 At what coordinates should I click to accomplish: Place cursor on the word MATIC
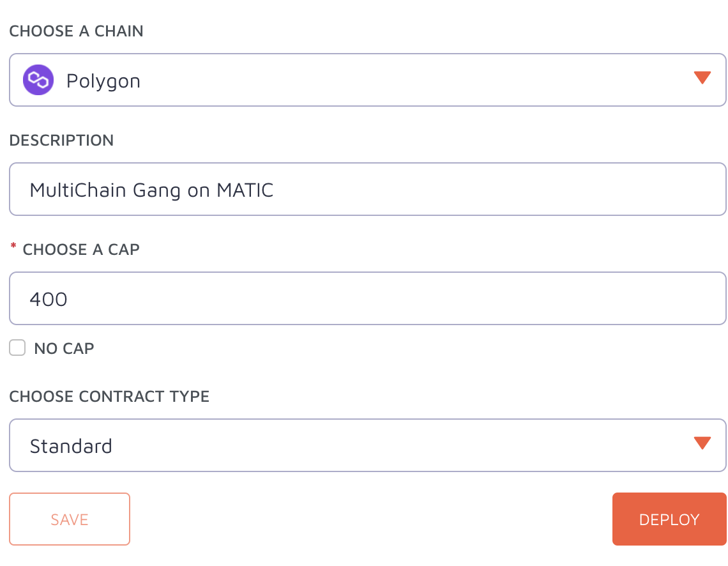(245, 190)
